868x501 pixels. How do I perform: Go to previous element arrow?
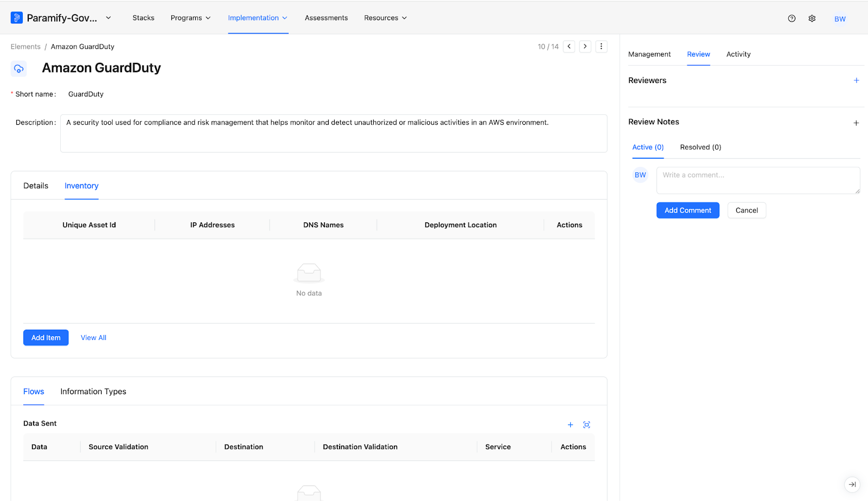[x=569, y=47]
